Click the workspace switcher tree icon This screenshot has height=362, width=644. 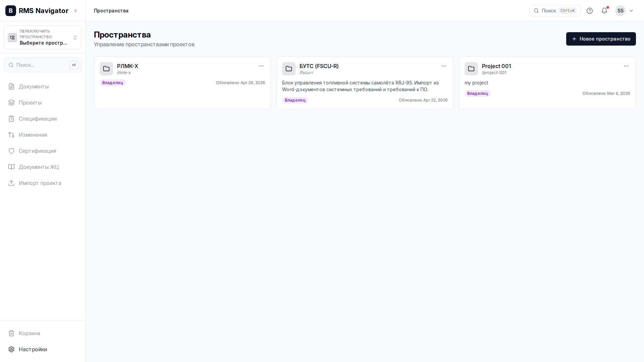coord(12,38)
